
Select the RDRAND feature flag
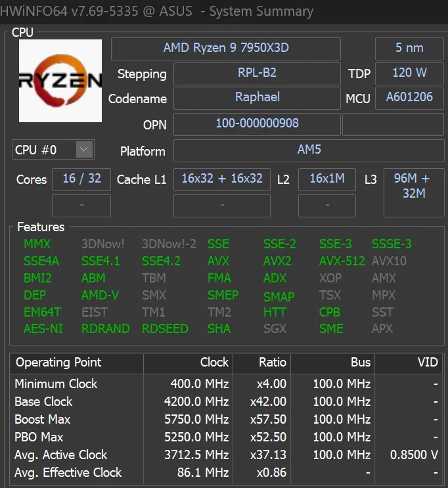click(106, 328)
